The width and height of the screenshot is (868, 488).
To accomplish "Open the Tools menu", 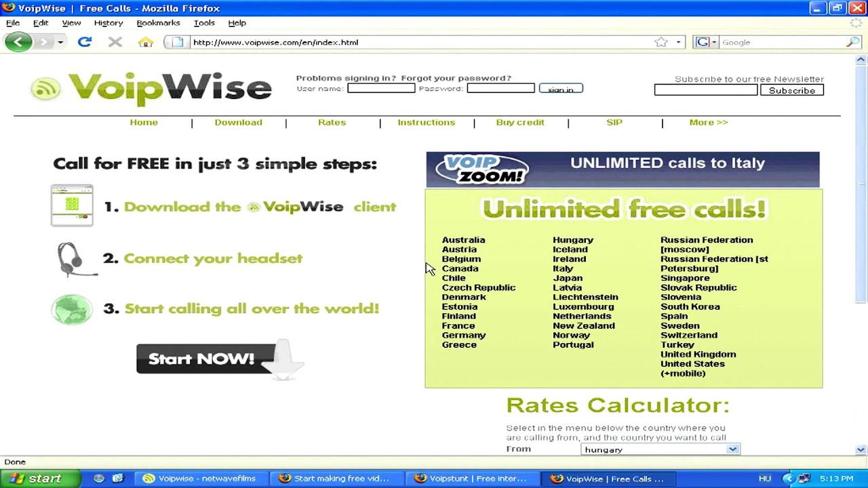I will click(x=204, y=22).
